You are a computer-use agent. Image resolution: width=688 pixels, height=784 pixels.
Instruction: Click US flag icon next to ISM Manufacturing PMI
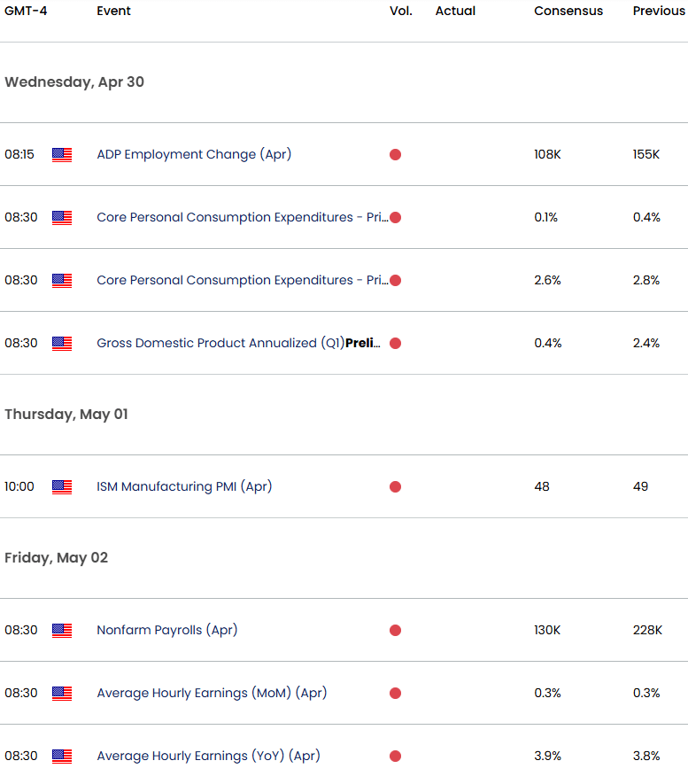coord(62,486)
